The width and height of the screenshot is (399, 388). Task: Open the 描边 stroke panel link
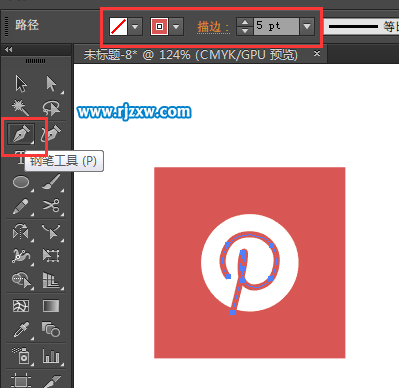pyautogui.click(x=213, y=27)
